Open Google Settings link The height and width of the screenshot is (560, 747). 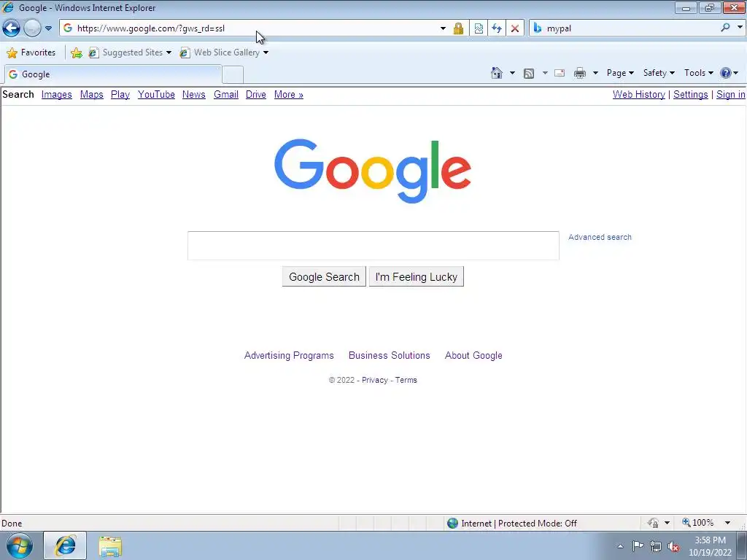click(690, 94)
